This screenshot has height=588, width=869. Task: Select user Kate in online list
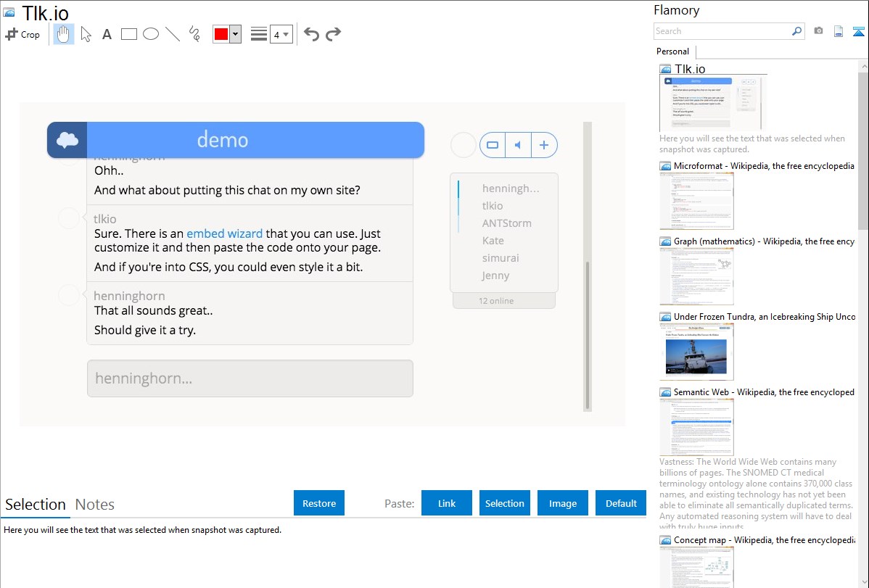(x=493, y=241)
